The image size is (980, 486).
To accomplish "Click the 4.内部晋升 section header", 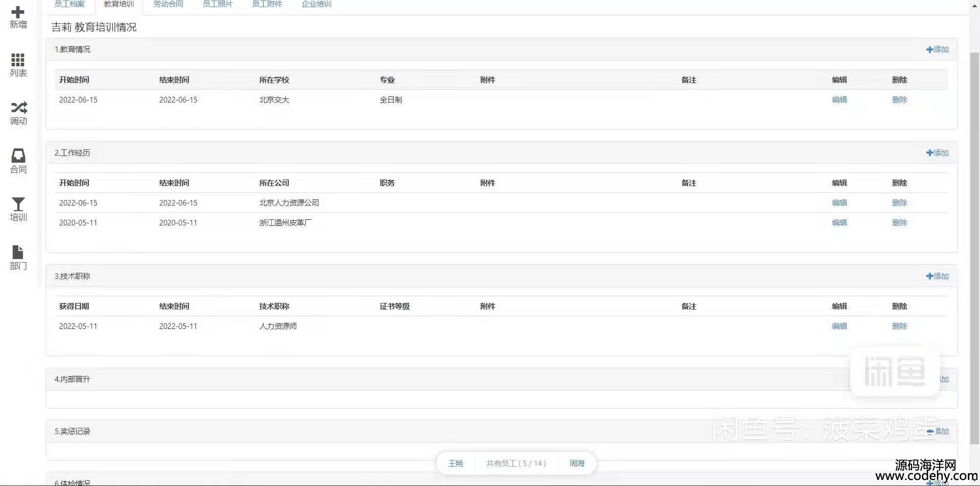I will click(501, 379).
